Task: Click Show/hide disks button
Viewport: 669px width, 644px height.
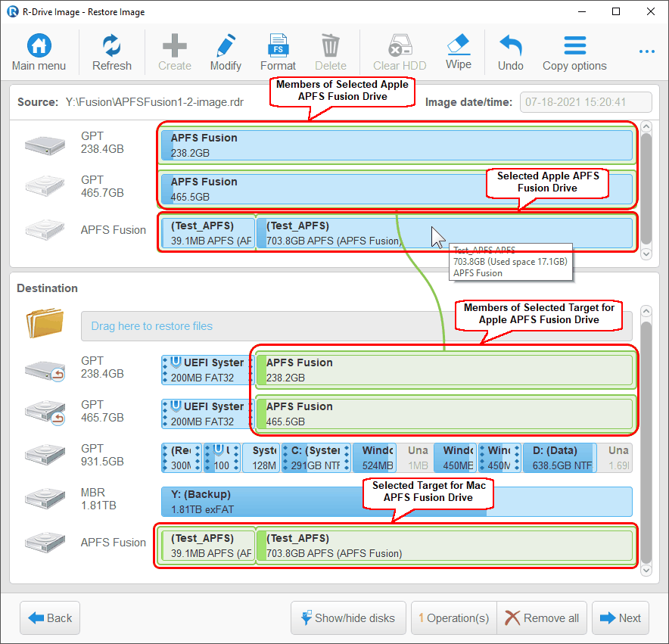Action: (x=348, y=618)
